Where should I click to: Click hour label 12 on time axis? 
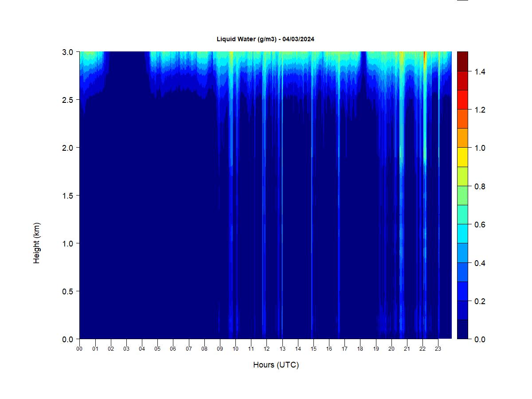[x=266, y=349]
